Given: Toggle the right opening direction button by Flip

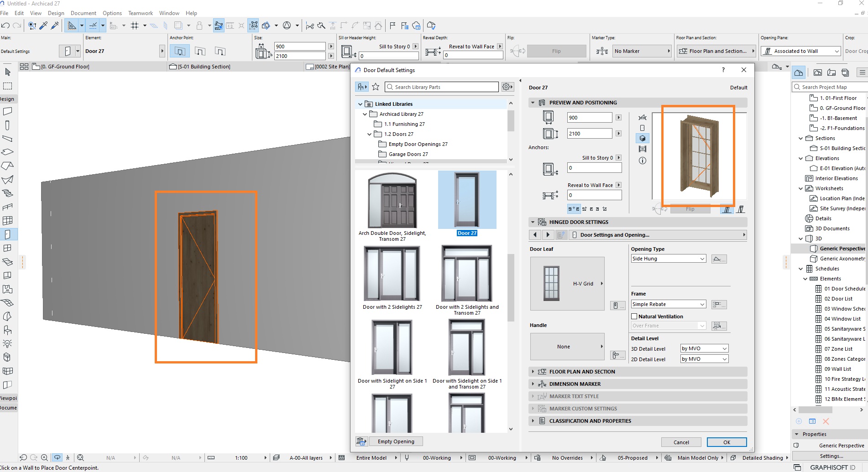Looking at the screenshot, I should [x=741, y=209].
